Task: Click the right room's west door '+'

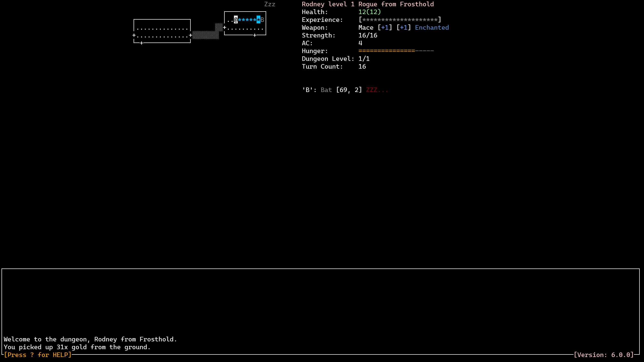Action: pos(224,27)
